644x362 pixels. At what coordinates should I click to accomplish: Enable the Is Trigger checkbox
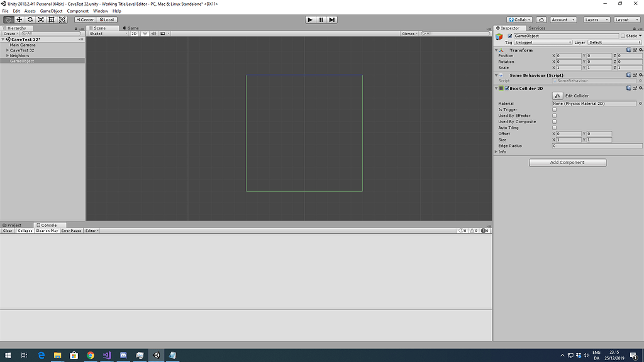[554, 109]
